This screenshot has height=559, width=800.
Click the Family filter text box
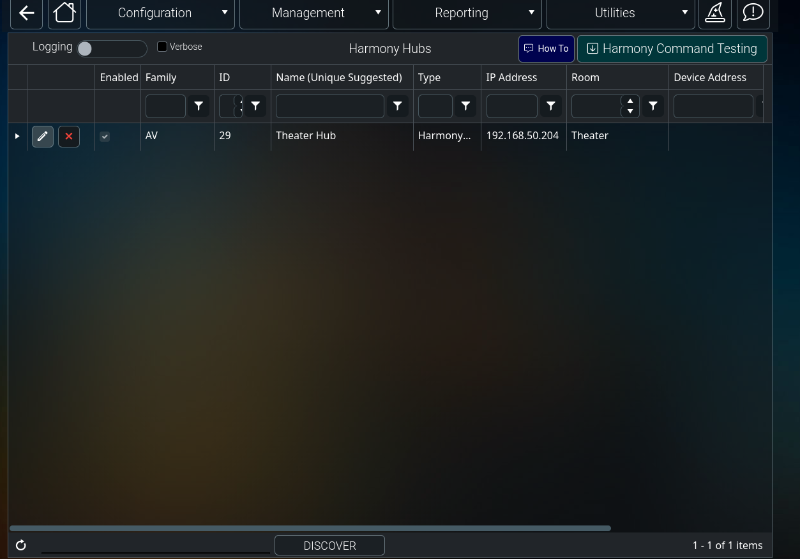165,106
